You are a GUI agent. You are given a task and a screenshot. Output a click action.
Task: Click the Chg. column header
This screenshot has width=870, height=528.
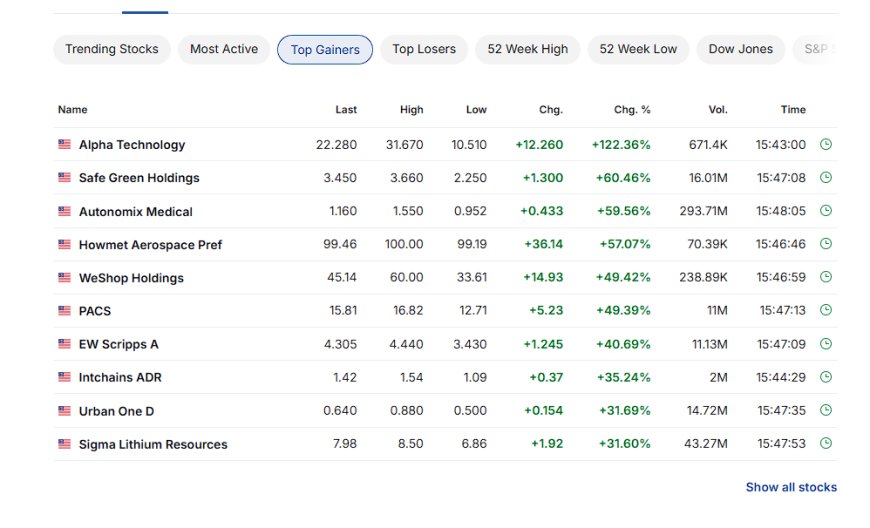[551, 110]
